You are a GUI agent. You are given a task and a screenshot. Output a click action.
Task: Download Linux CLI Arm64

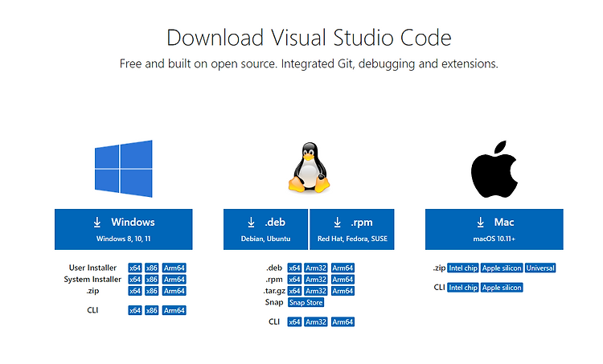[x=343, y=321]
